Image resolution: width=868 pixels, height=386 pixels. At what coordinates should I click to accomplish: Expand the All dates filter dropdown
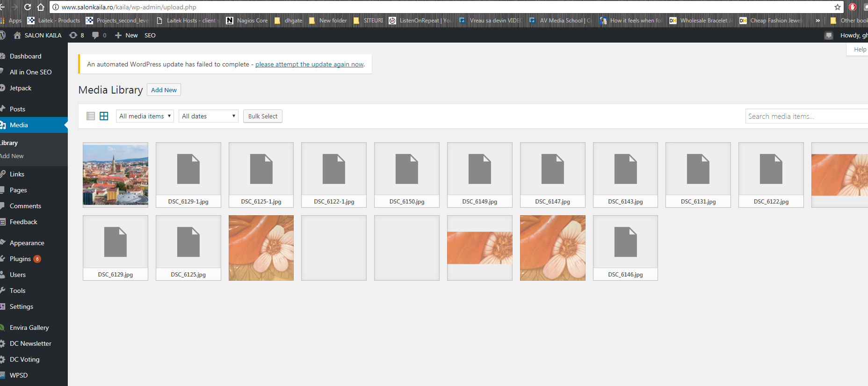[208, 116]
